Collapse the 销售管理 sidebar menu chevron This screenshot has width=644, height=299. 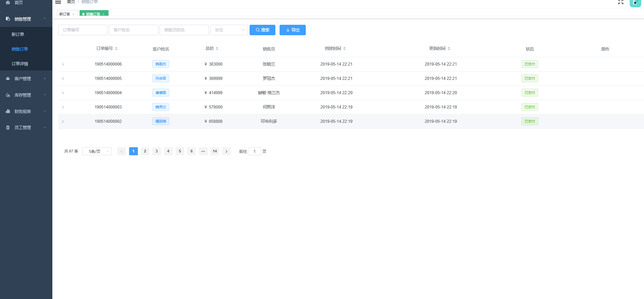(45, 18)
